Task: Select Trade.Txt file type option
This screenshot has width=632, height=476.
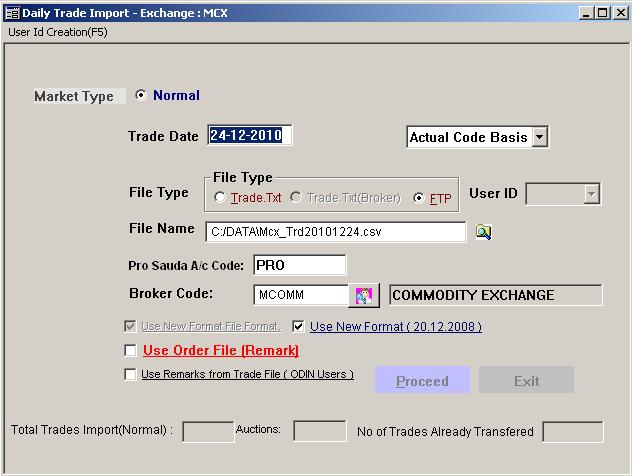Action: coord(220,198)
